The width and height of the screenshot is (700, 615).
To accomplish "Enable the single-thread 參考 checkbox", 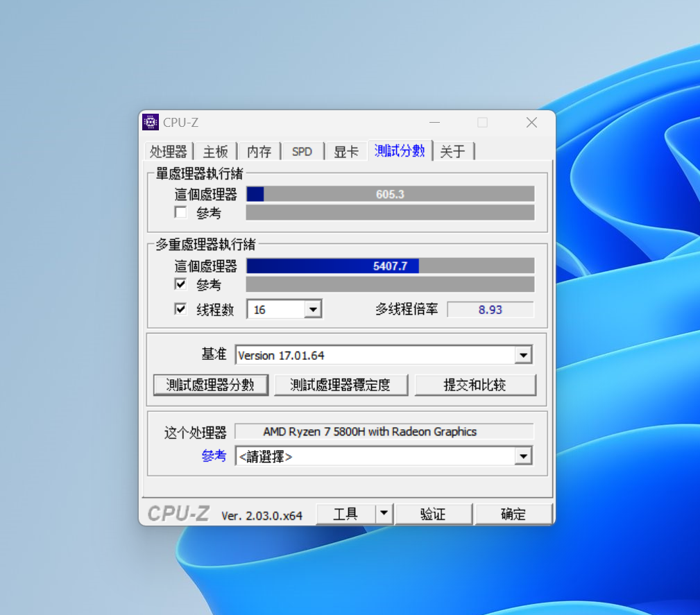I will pyautogui.click(x=181, y=212).
